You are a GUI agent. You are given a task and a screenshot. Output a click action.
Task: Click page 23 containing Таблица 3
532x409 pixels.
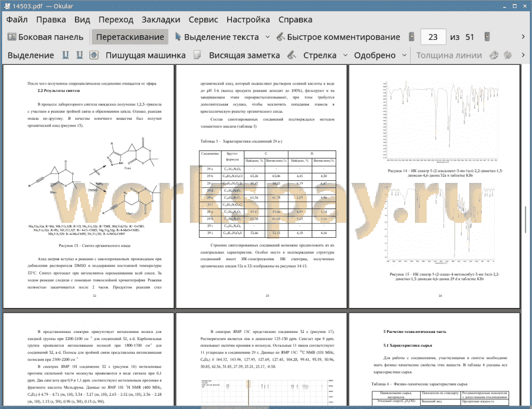coord(261,187)
